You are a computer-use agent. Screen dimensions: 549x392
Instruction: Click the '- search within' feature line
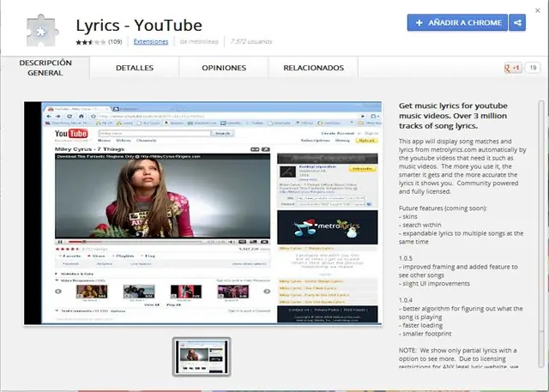click(419, 225)
